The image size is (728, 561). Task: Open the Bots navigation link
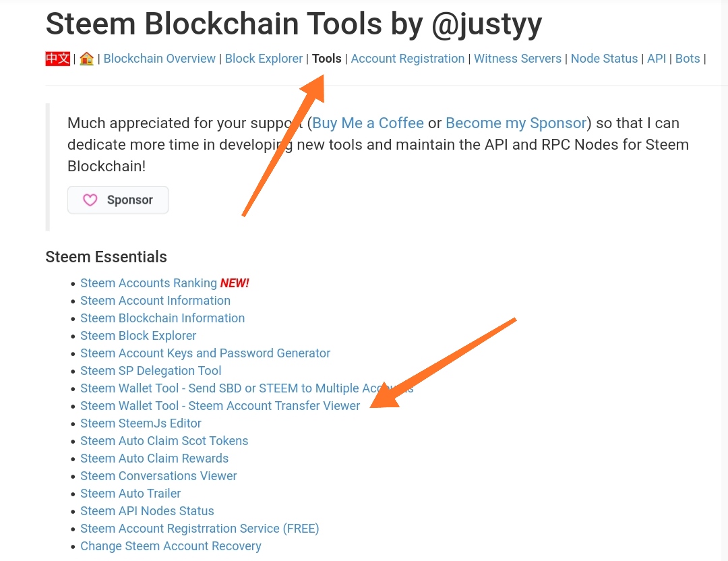click(x=688, y=59)
